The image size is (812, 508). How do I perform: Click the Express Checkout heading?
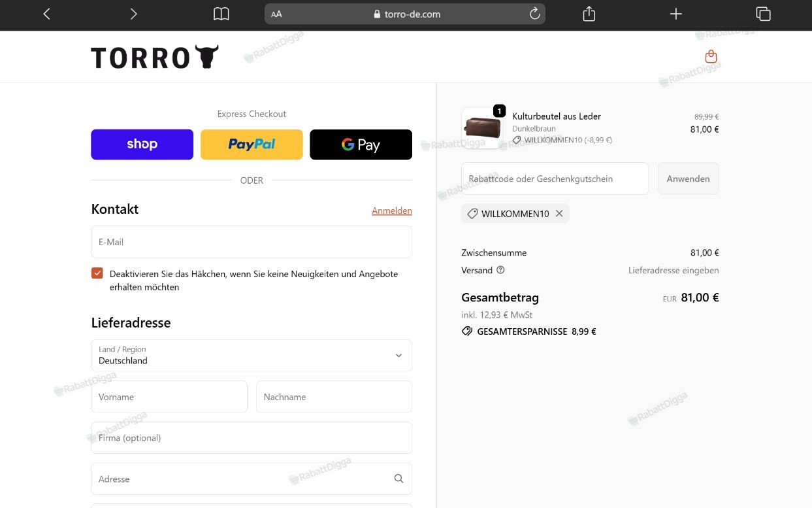pyautogui.click(x=252, y=114)
